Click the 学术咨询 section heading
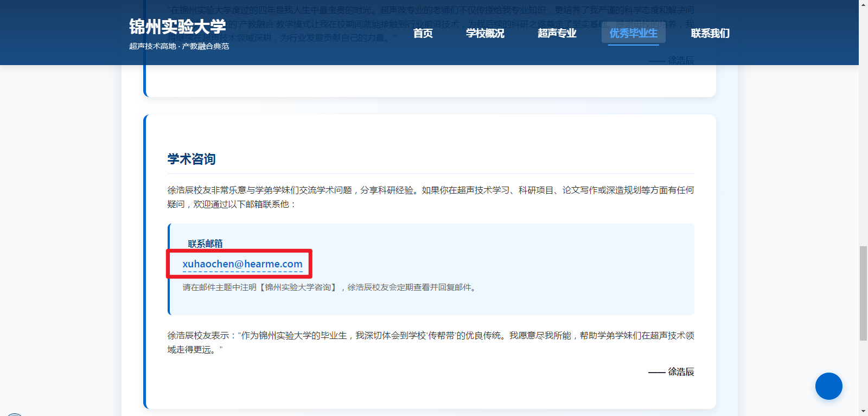The height and width of the screenshot is (416, 868). pos(192,159)
